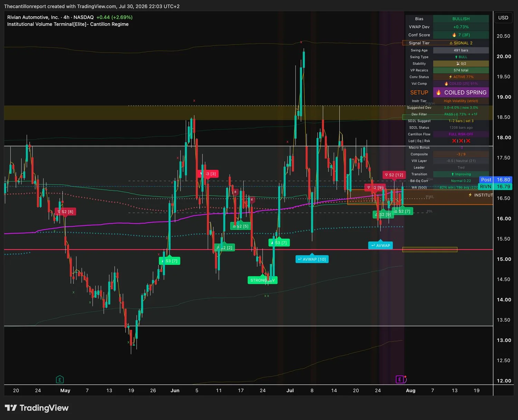The width and height of the screenshot is (518, 420).
Task: Click the purple earnings E marker near Aug
Action: pyautogui.click(x=400, y=380)
